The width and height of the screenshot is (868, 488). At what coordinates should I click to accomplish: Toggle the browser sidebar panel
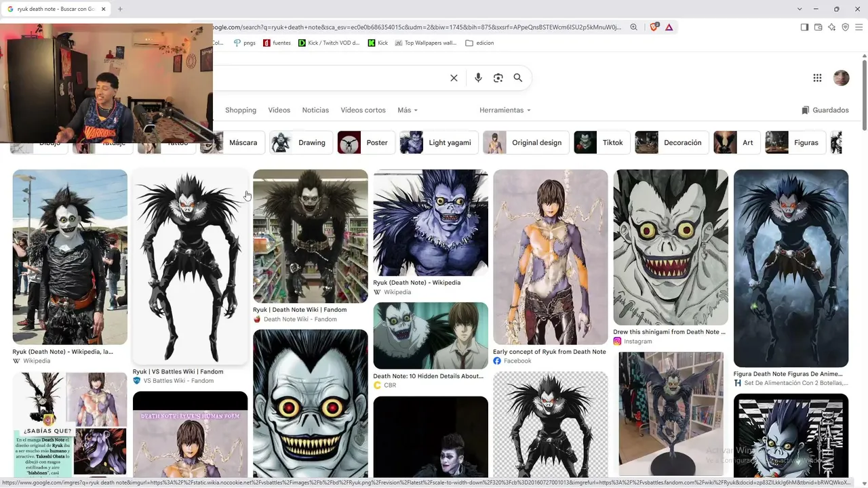pos(804,27)
